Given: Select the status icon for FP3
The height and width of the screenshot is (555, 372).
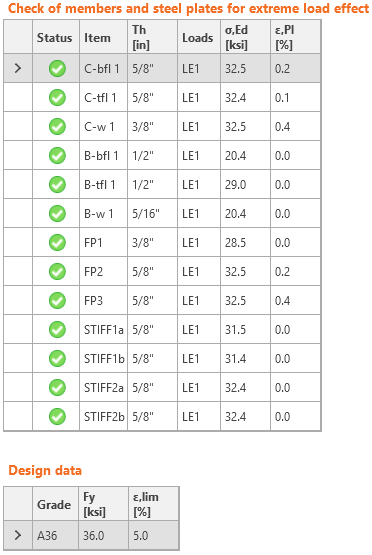Looking at the screenshot, I should (x=57, y=301).
